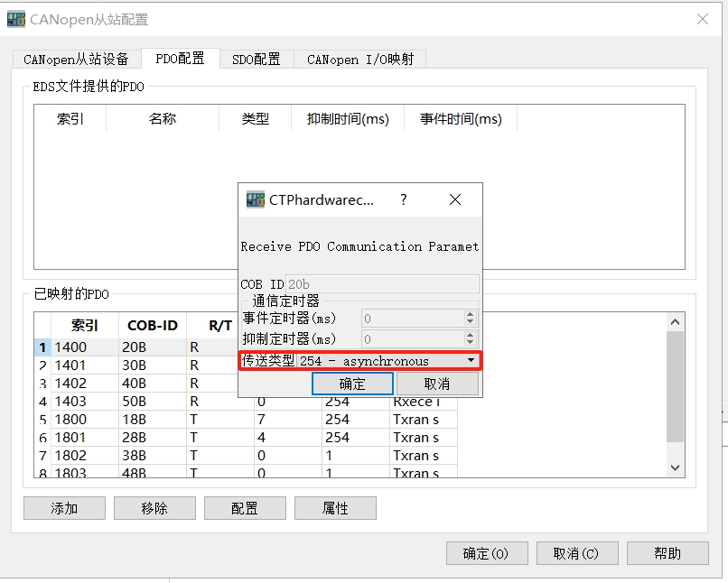This screenshot has width=728, height=583.
Task: Decrease the 事件定时器 value
Action: coord(470,322)
